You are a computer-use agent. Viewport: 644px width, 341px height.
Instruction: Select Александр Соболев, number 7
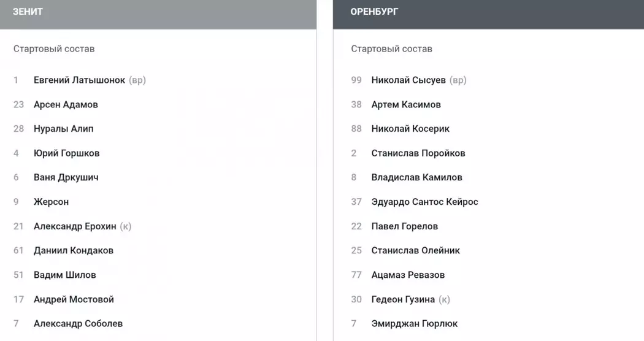point(78,324)
